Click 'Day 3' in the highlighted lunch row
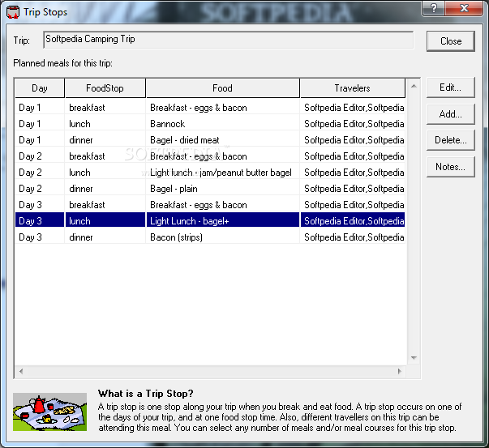 (x=40, y=221)
